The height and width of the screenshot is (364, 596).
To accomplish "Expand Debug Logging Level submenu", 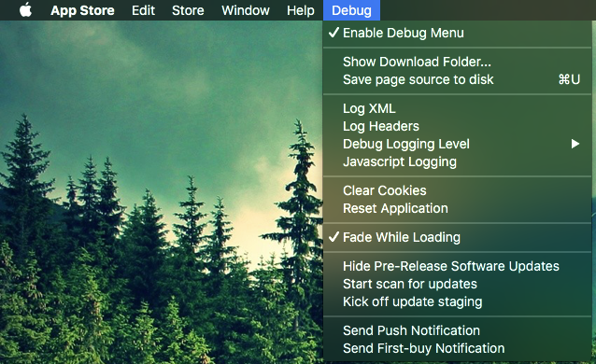I will click(x=457, y=144).
